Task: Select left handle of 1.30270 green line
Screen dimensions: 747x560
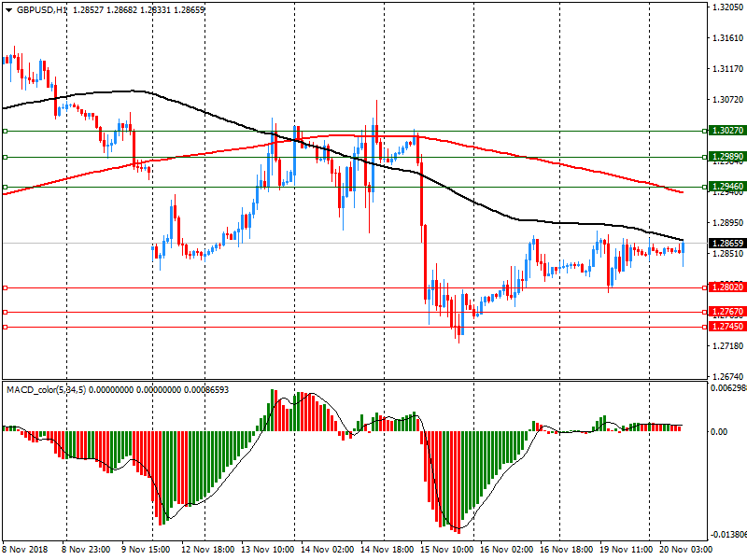Action: (6, 131)
